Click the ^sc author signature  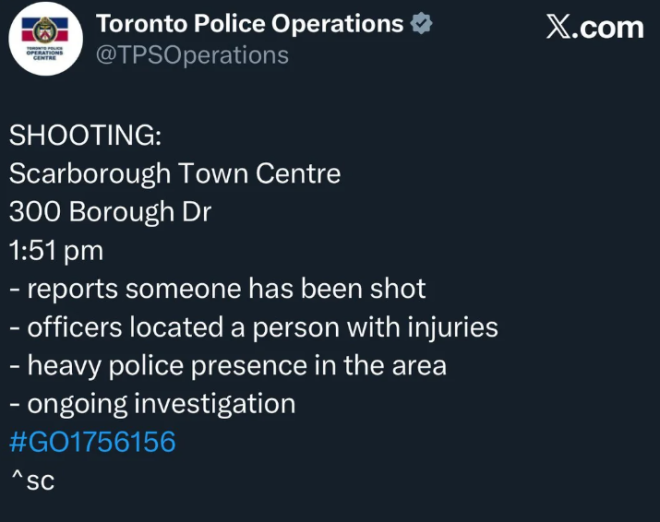(31, 481)
